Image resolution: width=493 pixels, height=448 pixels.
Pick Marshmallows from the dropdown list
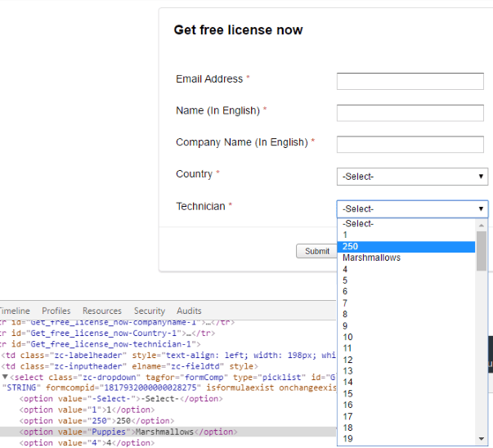(406, 258)
